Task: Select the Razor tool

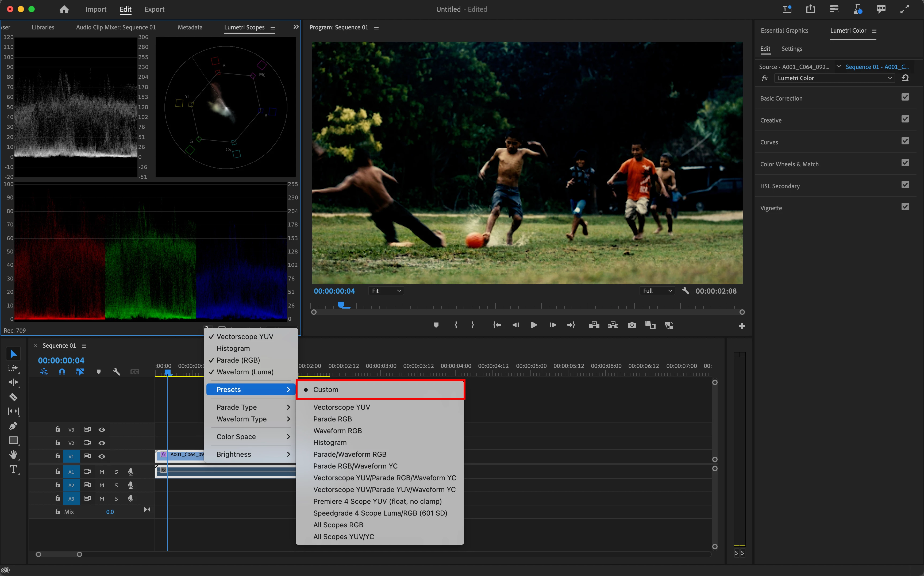Action: click(13, 397)
